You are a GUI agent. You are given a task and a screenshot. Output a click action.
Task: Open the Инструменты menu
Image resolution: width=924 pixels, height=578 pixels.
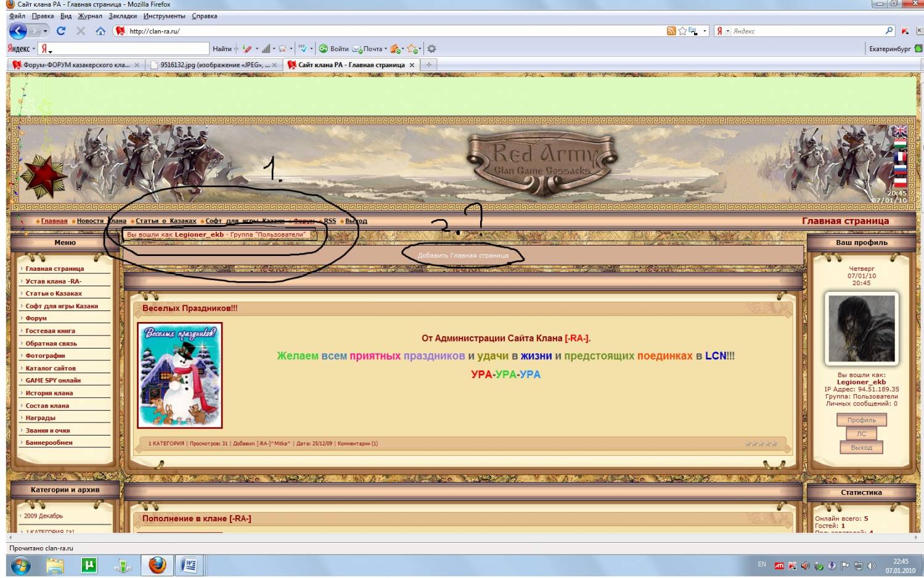click(164, 16)
